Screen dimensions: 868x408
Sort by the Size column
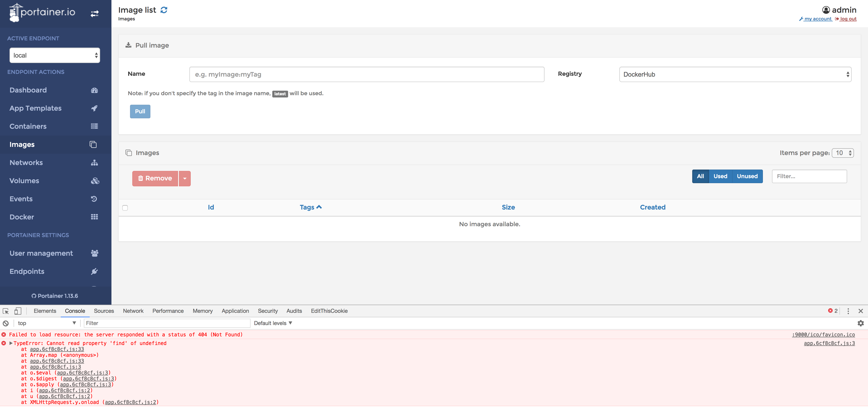(508, 207)
